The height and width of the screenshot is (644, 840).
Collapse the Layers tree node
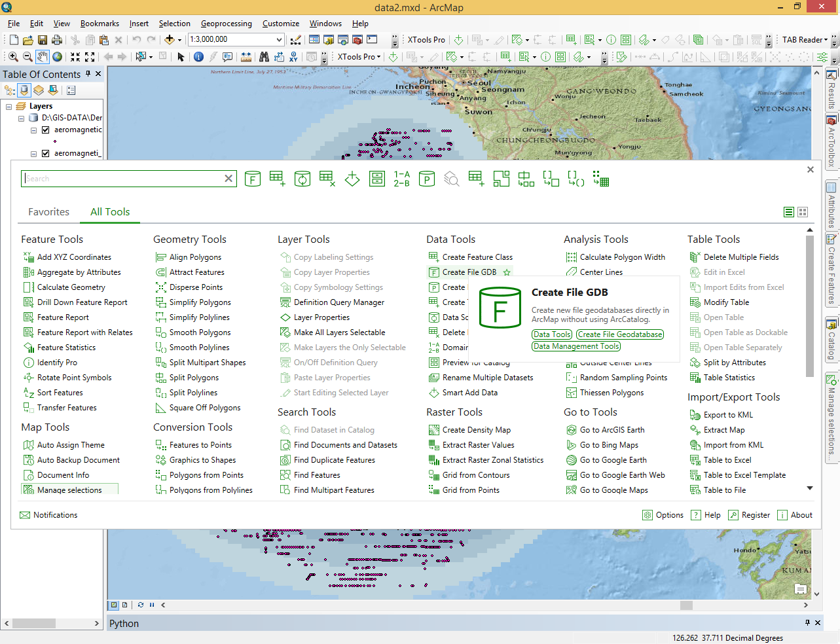pyautogui.click(x=9, y=106)
